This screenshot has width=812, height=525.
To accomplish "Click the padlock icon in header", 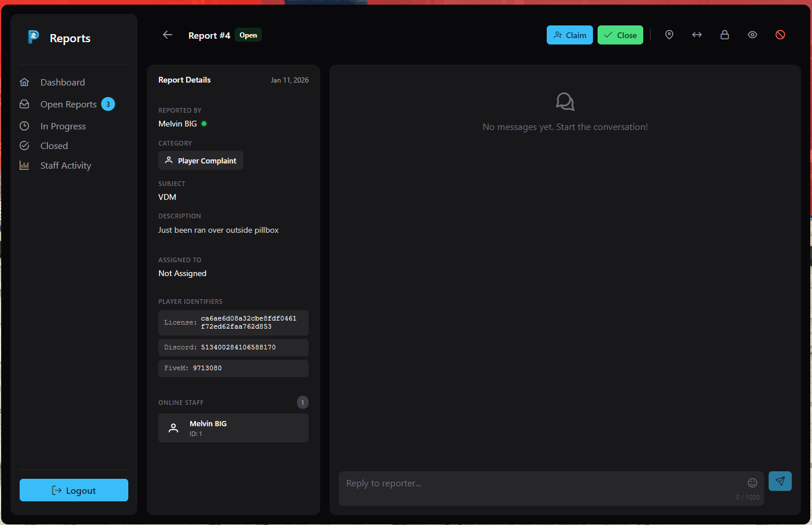I will (x=725, y=35).
